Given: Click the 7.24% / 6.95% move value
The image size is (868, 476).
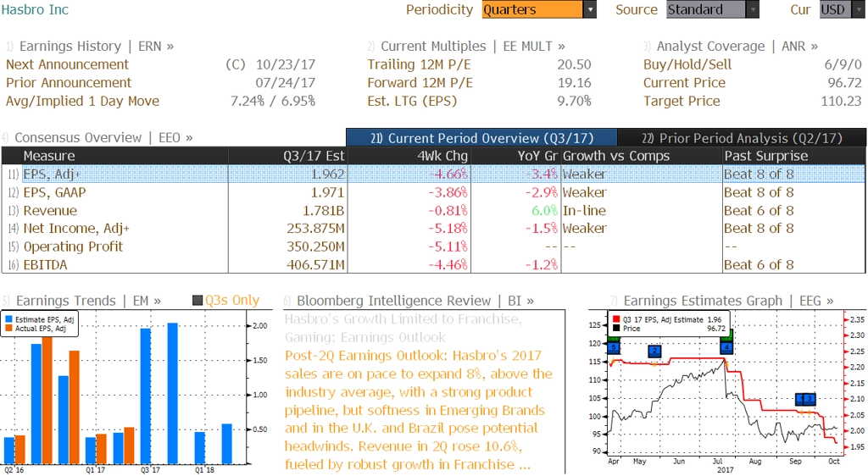Looking at the screenshot, I should pyautogui.click(x=273, y=101).
